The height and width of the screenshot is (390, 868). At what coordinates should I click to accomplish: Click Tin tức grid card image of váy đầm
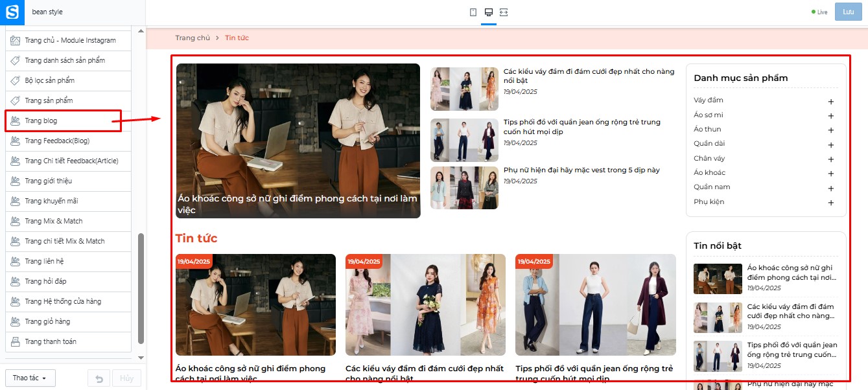coord(425,304)
